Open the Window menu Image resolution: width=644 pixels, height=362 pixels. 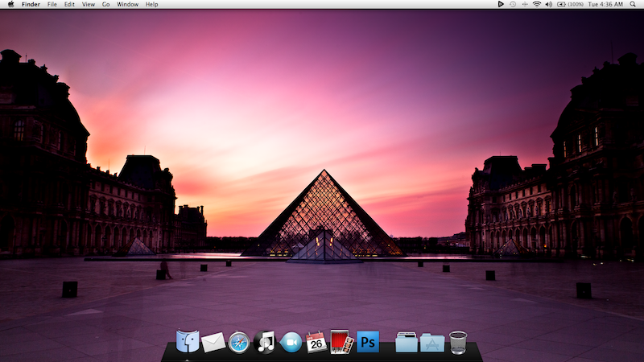pyautogui.click(x=127, y=4)
